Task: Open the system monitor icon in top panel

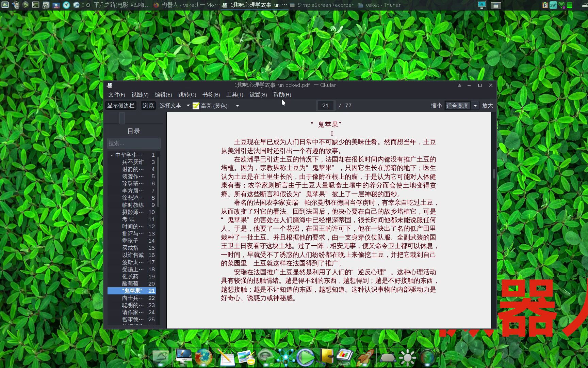Action: 5,5
